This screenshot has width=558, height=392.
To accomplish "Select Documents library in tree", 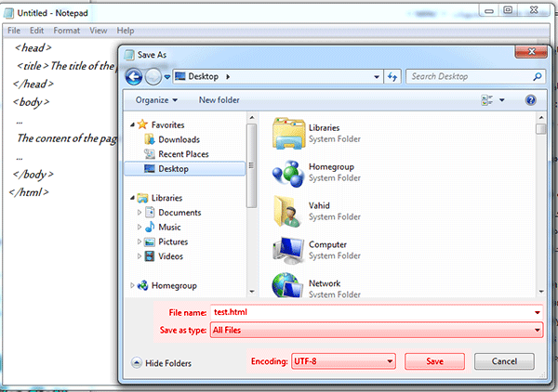I will pos(173,213).
